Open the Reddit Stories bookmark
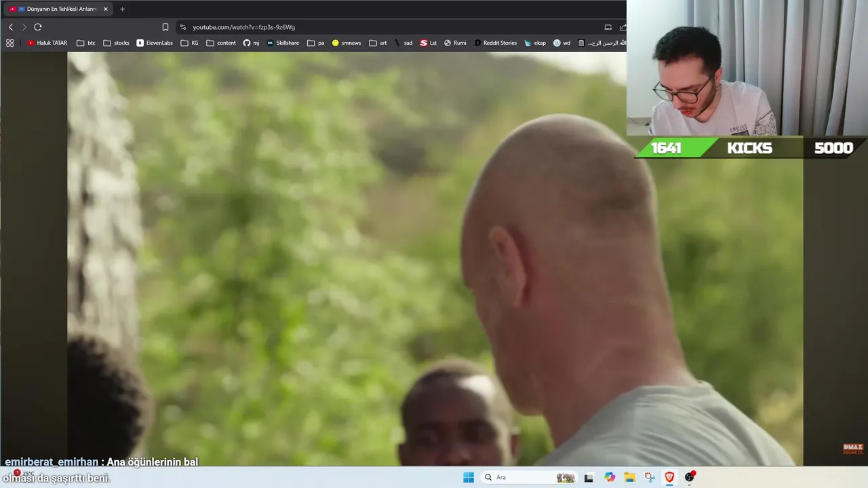868x488 pixels. (496, 43)
